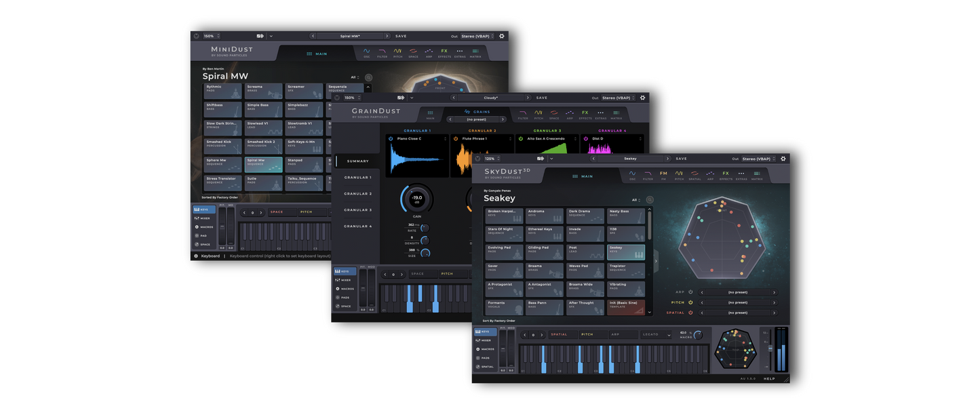Click SAVE in the SkyDust top bar
This screenshot has width=980, height=398.
681,159
